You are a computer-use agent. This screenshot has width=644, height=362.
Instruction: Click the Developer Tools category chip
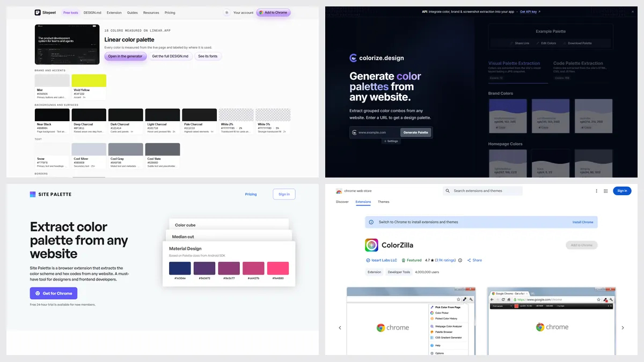click(x=399, y=272)
